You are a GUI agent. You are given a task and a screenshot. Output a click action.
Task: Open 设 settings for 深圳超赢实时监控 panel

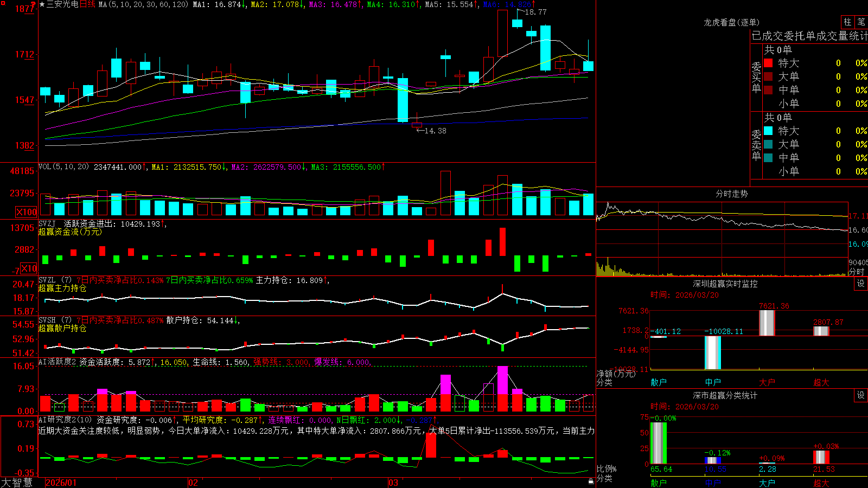pos(861,284)
